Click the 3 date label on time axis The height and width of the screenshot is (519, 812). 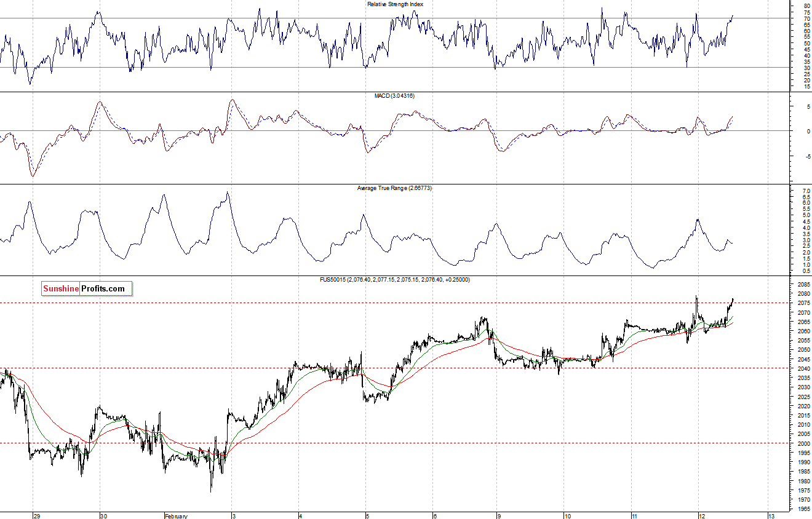pos(234,515)
